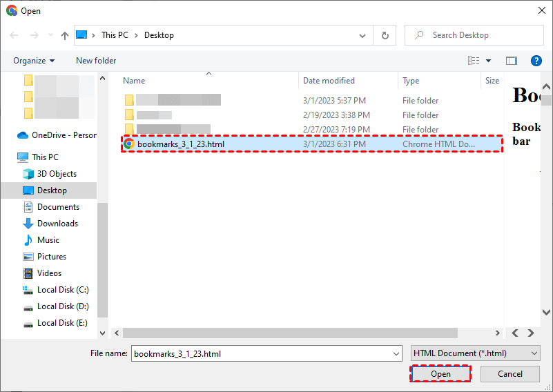Viewport: 553px width, 392px height.
Task: Go up one folder level
Action: pyautogui.click(x=64, y=35)
